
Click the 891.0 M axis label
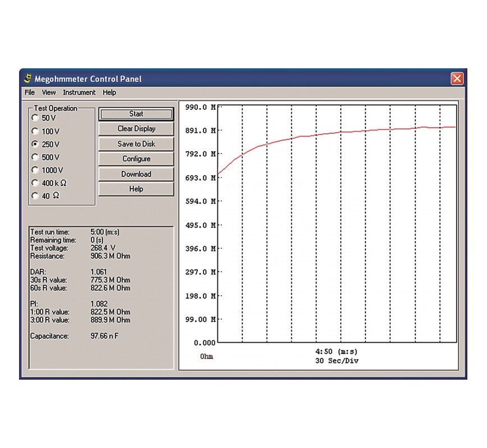pos(200,130)
